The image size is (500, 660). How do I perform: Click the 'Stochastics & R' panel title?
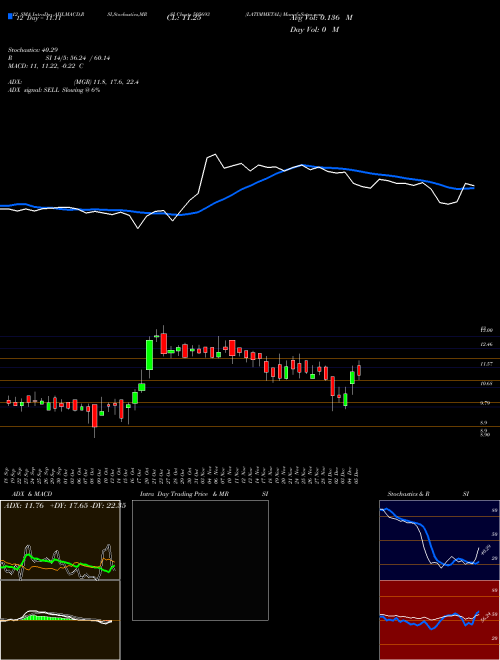(x=408, y=494)
